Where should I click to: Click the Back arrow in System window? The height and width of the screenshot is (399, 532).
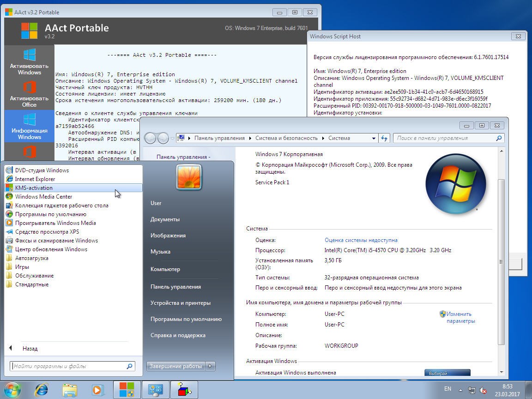click(x=150, y=138)
